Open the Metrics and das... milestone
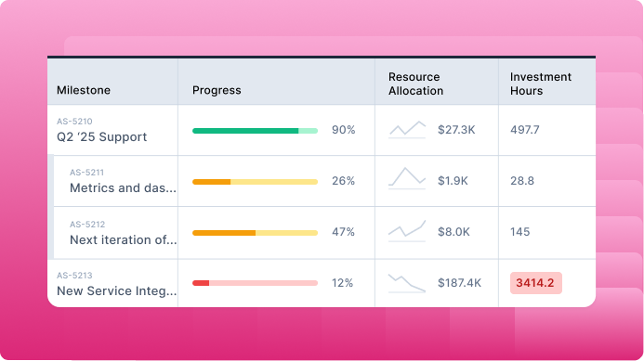Screen dimensions: 644x361 point(123,187)
